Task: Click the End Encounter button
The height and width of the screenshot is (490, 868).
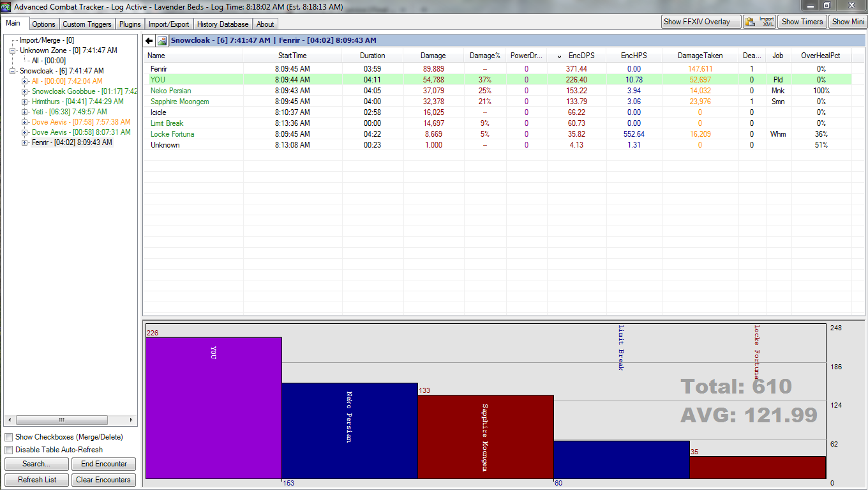Action: (x=104, y=464)
